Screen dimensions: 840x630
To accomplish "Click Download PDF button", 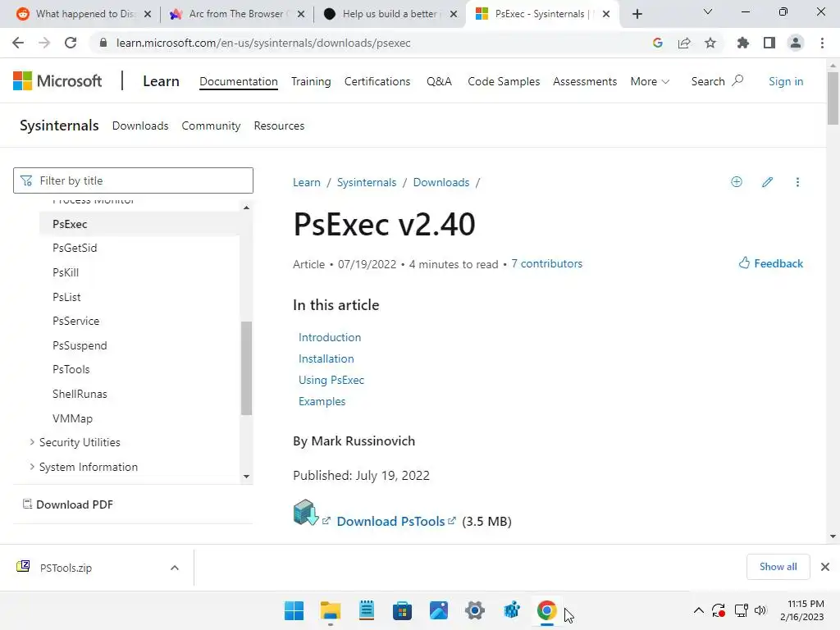I will point(67,504).
